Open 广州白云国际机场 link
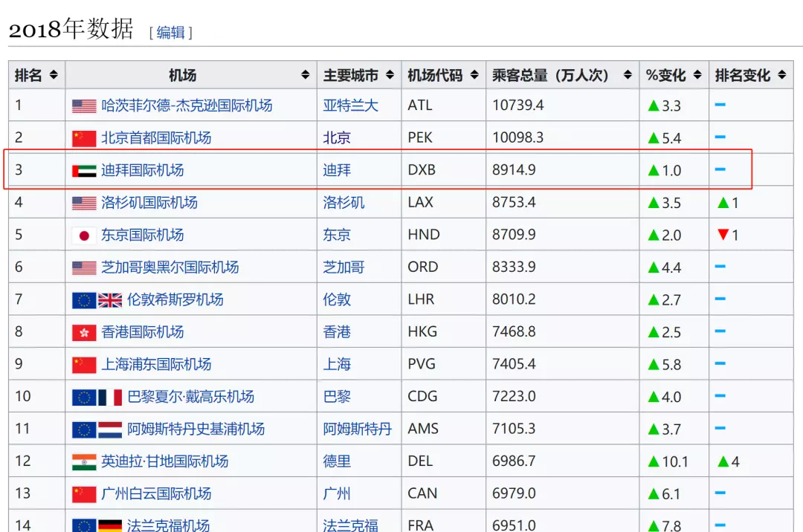 [156, 493]
